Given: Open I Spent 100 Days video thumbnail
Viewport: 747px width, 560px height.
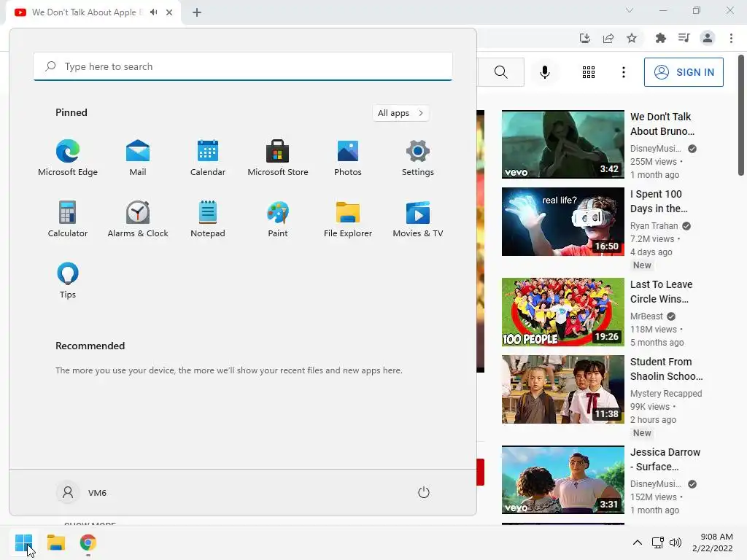Looking at the screenshot, I should (562, 222).
